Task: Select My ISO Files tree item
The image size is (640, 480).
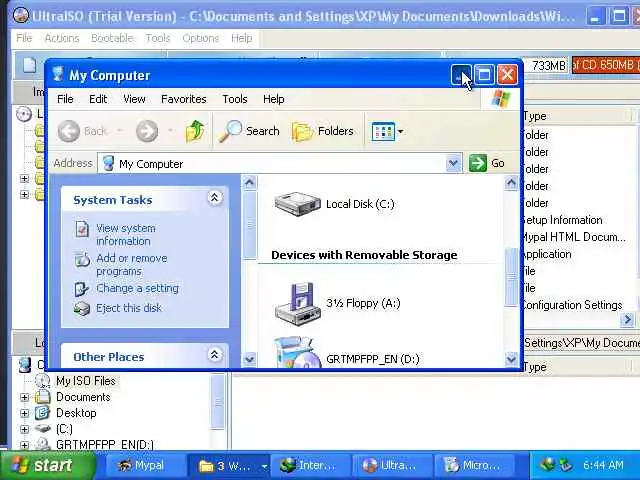Action: coord(85,381)
